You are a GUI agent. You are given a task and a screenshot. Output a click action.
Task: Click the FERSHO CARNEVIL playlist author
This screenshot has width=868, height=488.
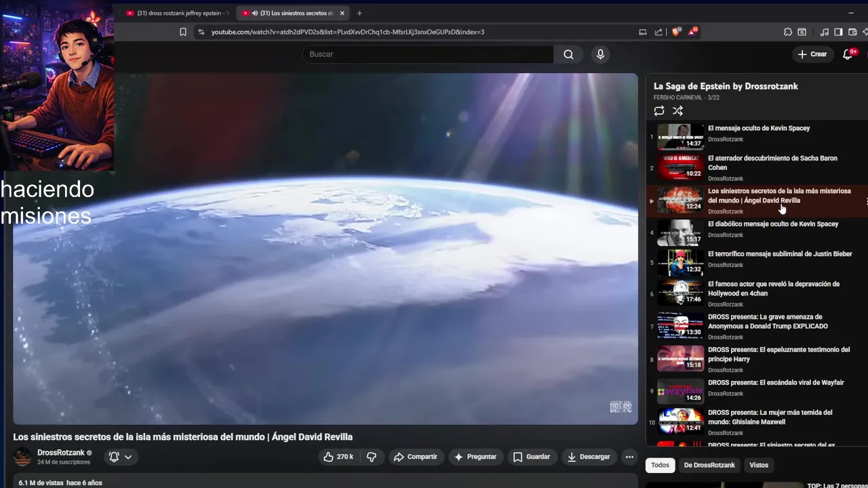tap(678, 98)
